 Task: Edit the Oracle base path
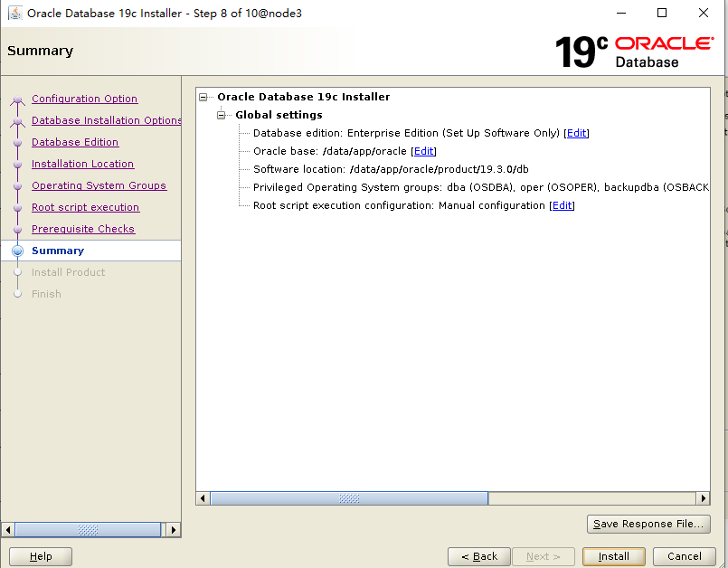[x=423, y=151]
